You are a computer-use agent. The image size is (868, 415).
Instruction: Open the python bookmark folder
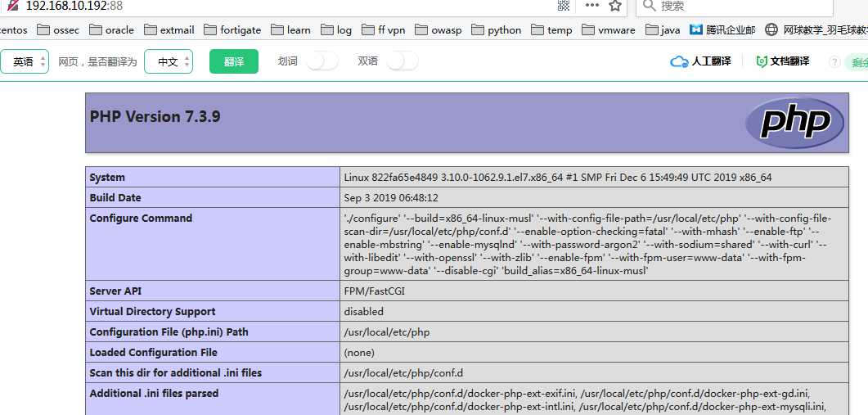497,30
